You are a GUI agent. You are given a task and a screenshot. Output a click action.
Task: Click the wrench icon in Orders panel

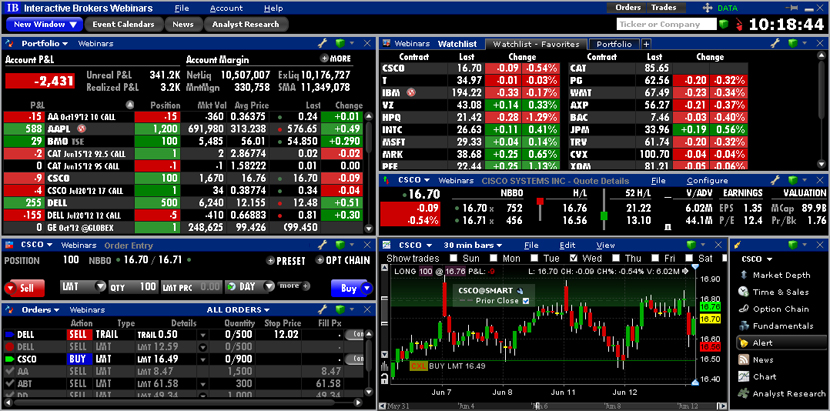(322, 309)
